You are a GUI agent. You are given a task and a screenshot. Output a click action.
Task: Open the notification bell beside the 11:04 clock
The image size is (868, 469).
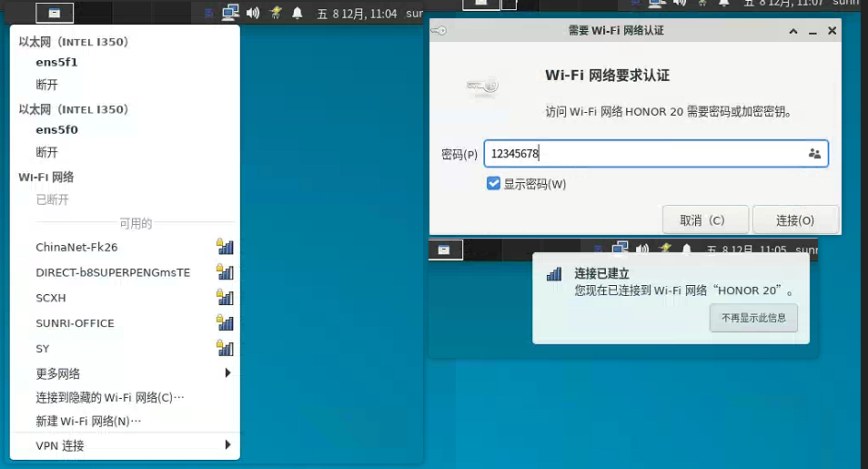click(297, 13)
